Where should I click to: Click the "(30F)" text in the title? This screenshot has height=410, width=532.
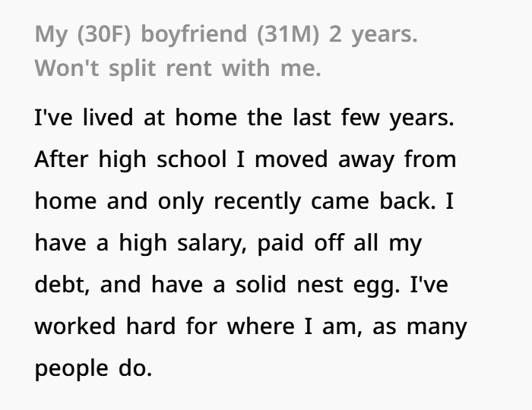[x=104, y=35]
